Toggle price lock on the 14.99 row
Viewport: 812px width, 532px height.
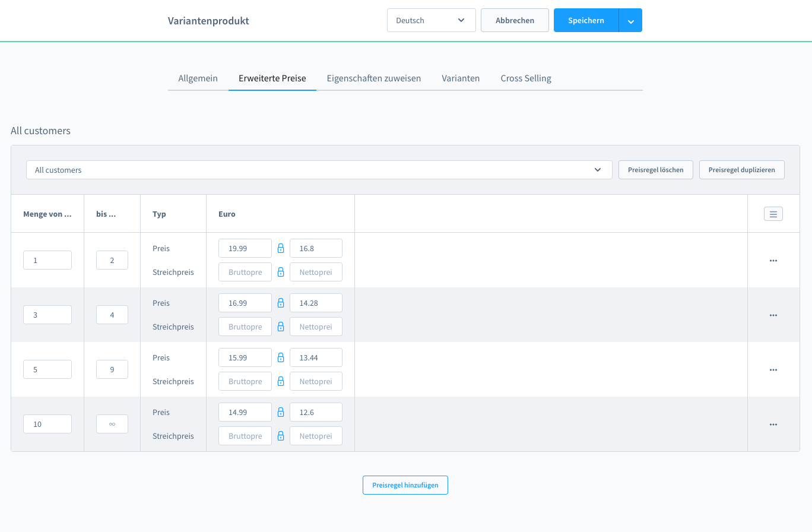(x=281, y=412)
